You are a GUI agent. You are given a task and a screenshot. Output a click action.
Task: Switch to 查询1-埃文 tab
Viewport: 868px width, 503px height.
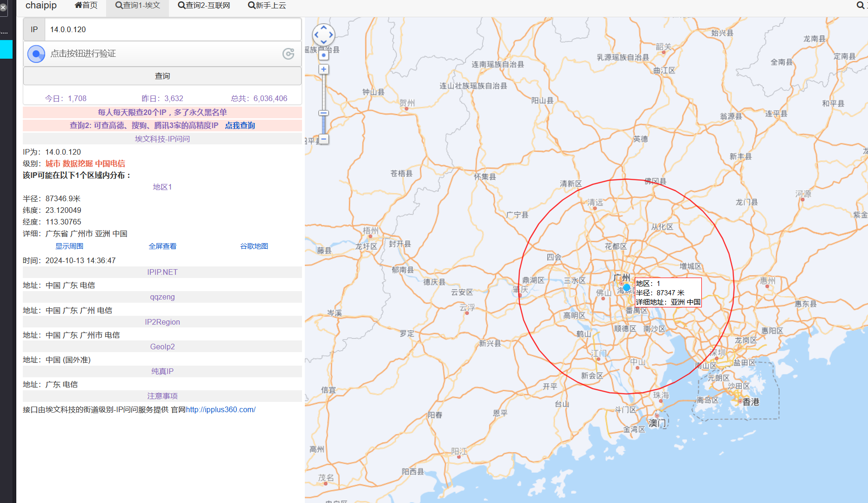pos(137,5)
